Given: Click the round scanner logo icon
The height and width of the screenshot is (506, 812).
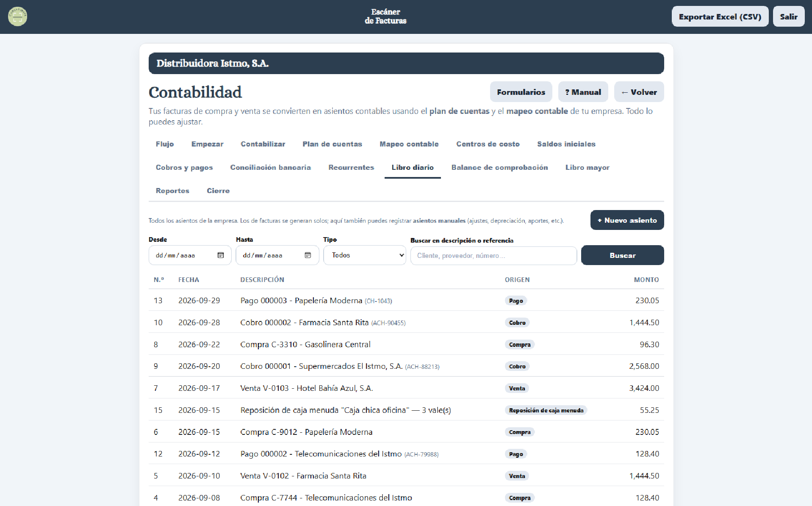Looking at the screenshot, I should click(17, 17).
